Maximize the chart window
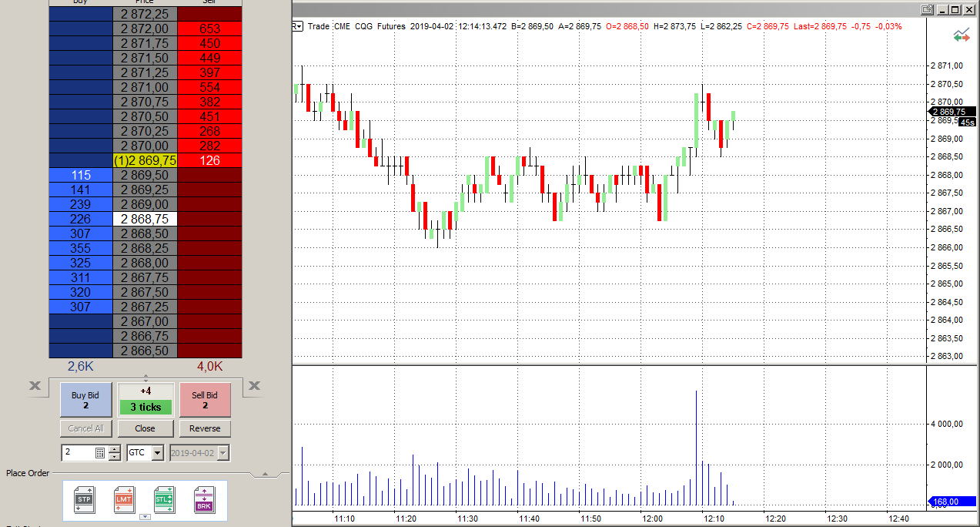This screenshot has width=980, height=527. pyautogui.click(x=955, y=10)
